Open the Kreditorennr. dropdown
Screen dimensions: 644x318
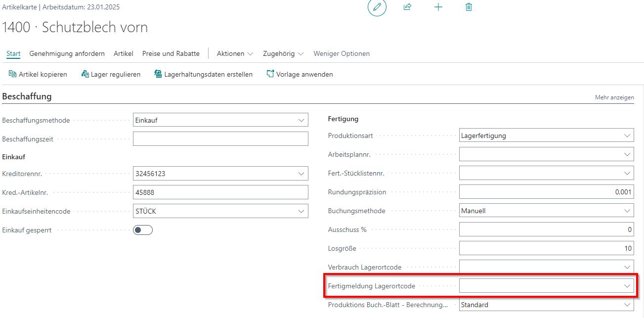pos(301,174)
